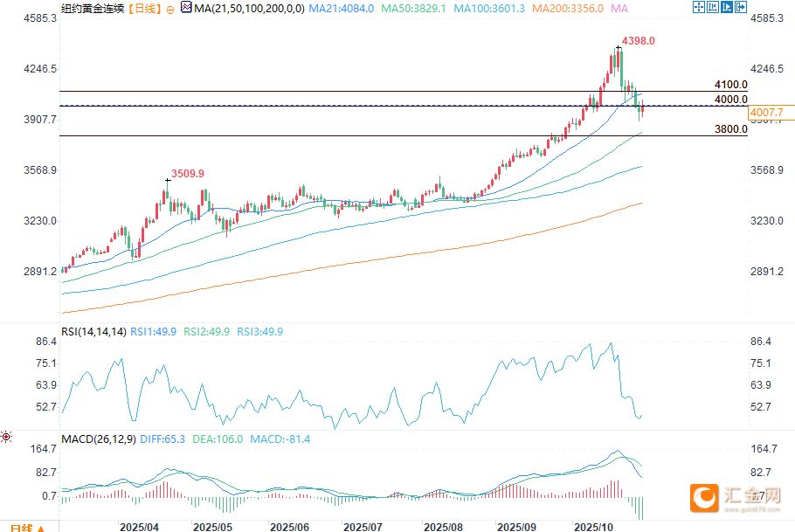795x532 pixels.
Task: Click the RSI2:49.9 value
Action: [x=207, y=332]
